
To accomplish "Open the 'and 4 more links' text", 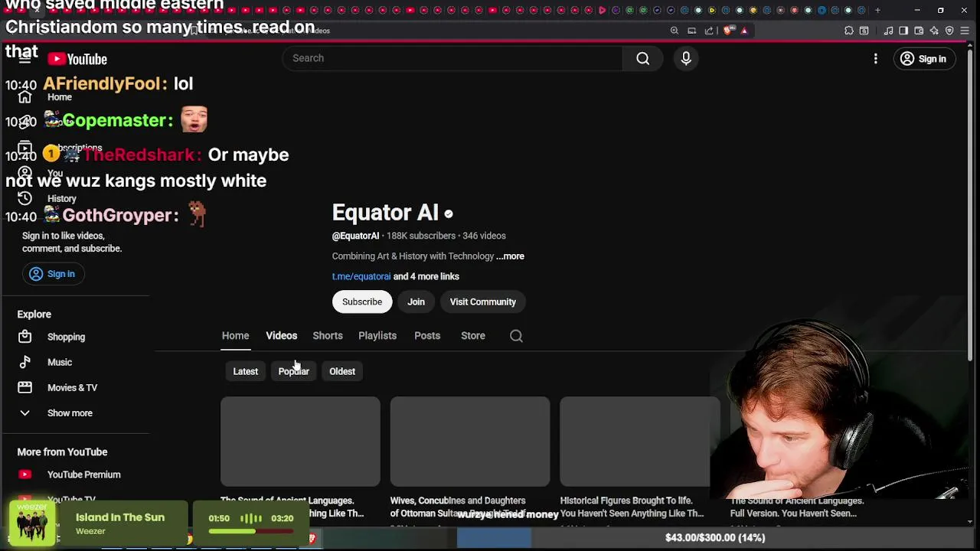I will point(426,276).
